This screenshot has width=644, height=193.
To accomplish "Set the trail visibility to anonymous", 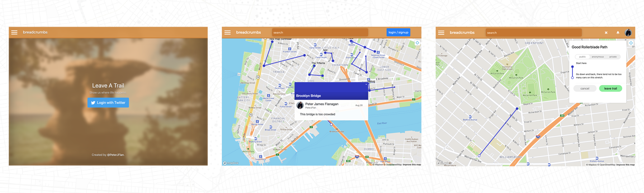I will tap(598, 57).
